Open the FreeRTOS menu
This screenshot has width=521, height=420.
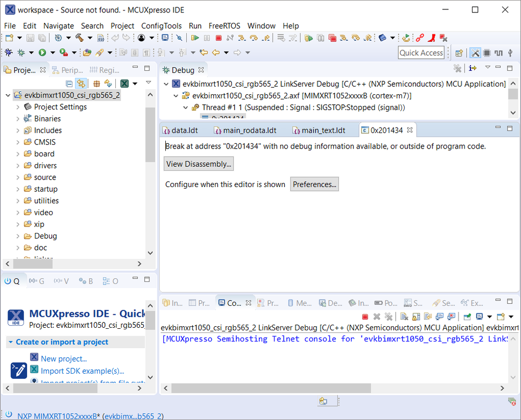click(x=224, y=26)
